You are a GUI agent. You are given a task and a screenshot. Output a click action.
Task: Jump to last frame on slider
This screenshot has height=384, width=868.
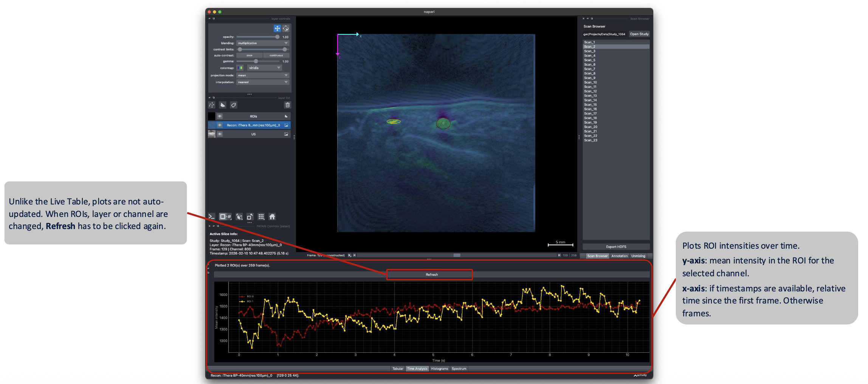point(559,255)
